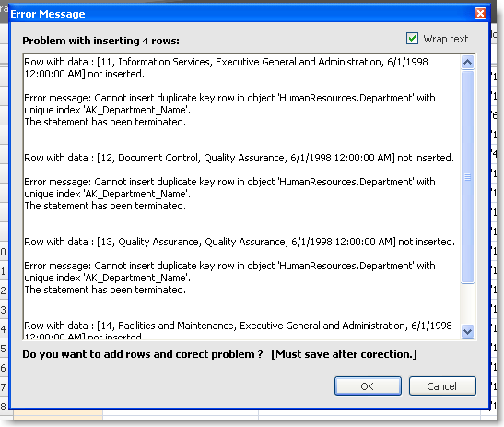
Task: Click the Cancel button
Action: [x=442, y=385]
